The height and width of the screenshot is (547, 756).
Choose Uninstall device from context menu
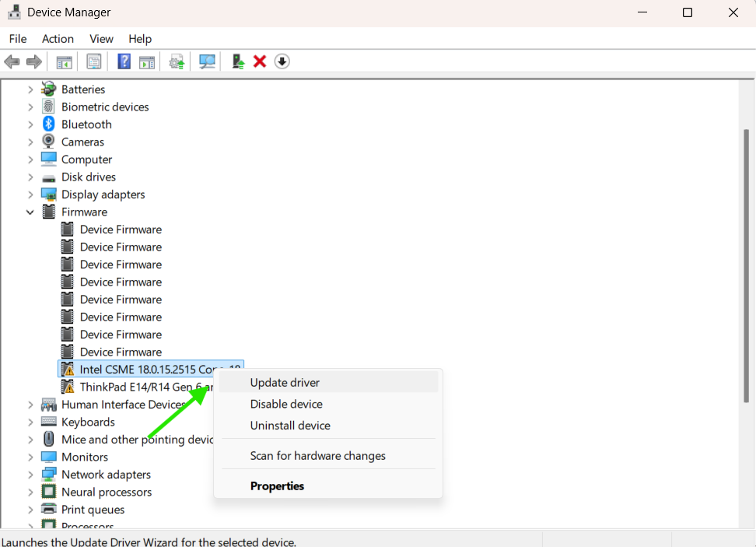[x=328, y=426]
